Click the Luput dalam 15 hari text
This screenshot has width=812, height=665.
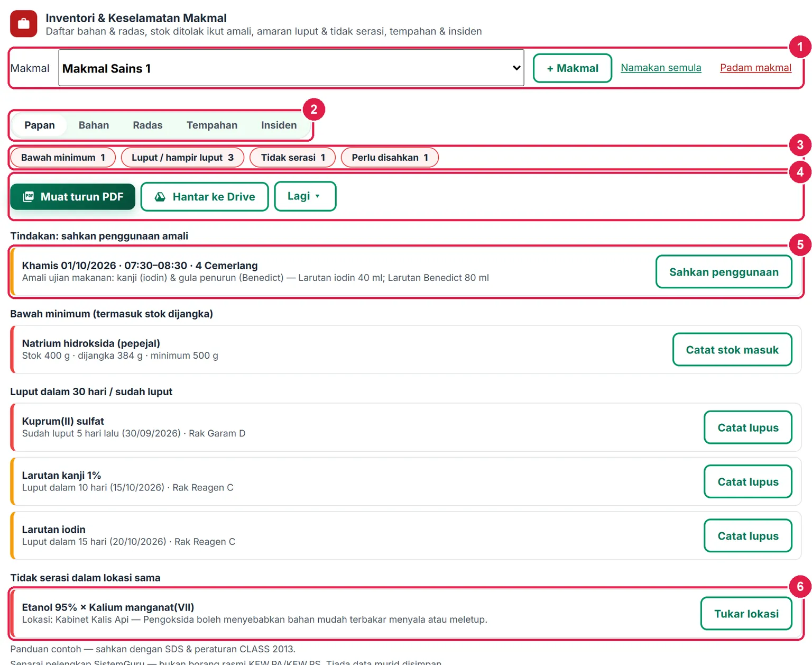128,542
